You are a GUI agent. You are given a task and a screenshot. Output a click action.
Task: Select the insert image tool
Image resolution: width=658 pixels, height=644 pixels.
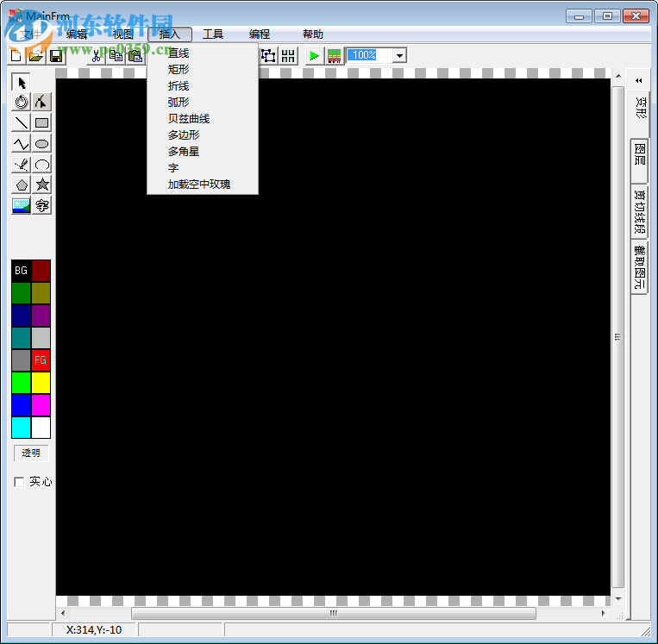click(21, 205)
